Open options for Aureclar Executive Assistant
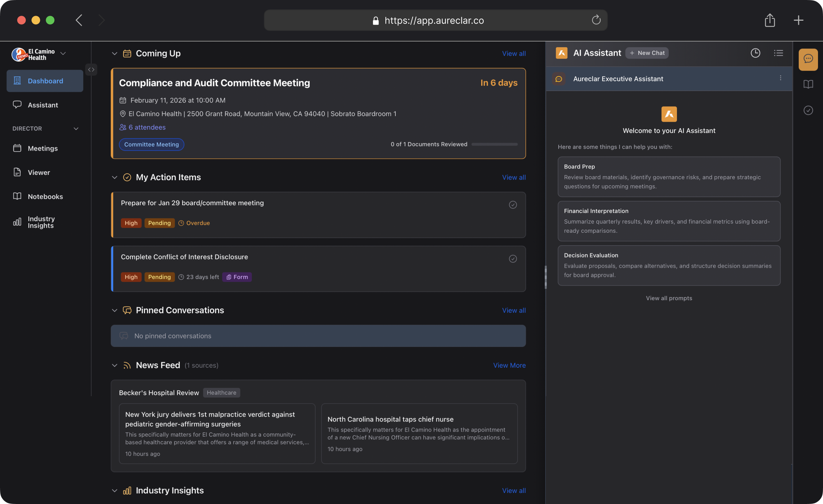823x504 pixels. click(780, 79)
